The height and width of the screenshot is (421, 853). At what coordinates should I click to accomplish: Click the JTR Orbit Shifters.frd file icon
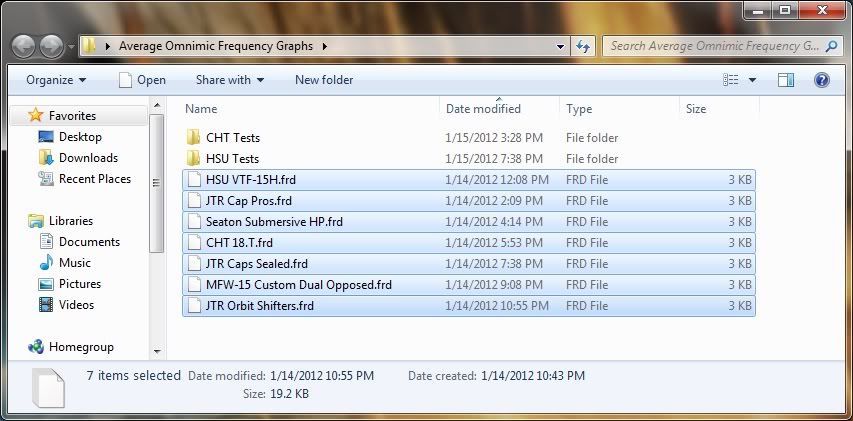pyautogui.click(x=194, y=306)
